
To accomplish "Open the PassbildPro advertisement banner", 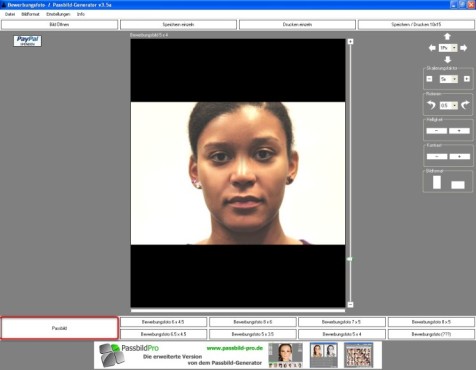I will click(x=238, y=355).
